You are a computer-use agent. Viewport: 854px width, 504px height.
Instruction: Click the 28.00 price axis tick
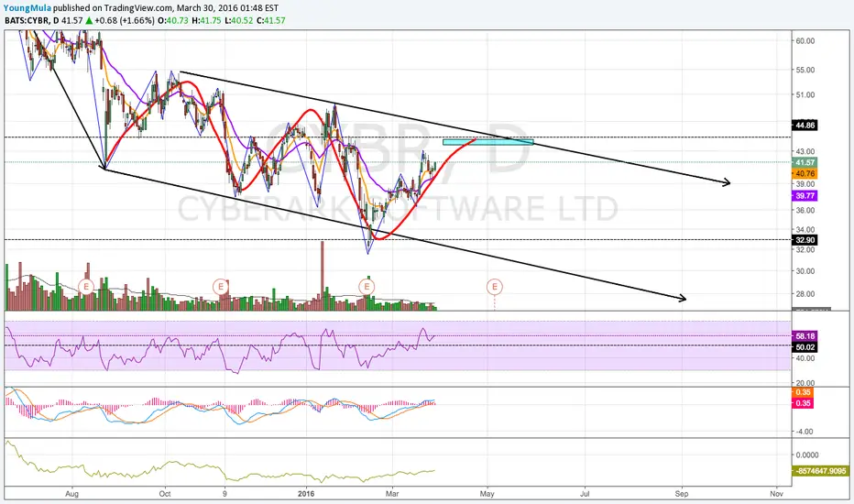[x=805, y=294]
